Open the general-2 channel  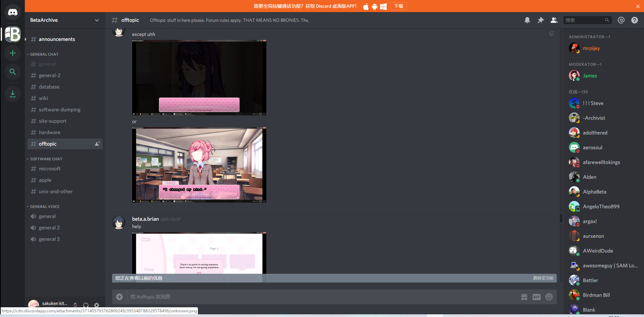[x=65, y=75]
